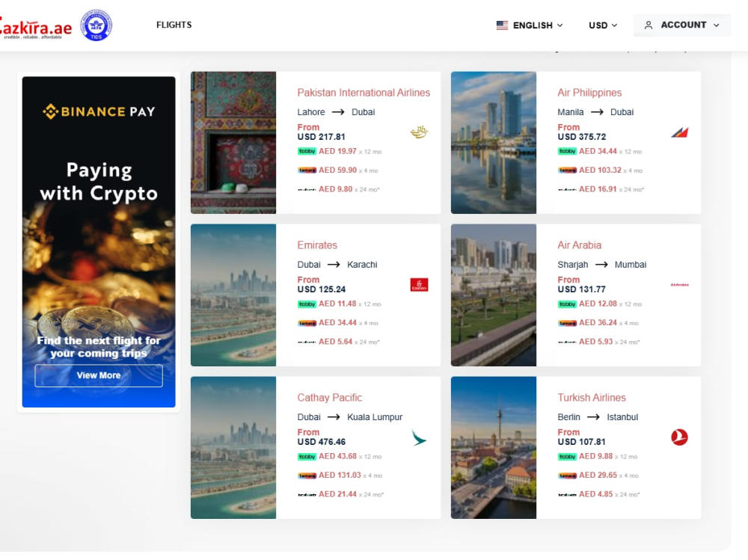This screenshot has width=748, height=560.
Task: Click the user profile icon beside ACCOUNT
Action: click(649, 25)
